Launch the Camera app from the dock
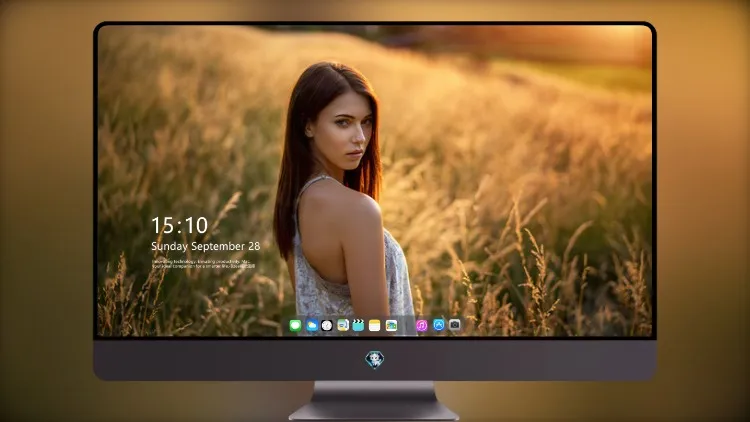This screenshot has width=750, height=422. pos(455,325)
